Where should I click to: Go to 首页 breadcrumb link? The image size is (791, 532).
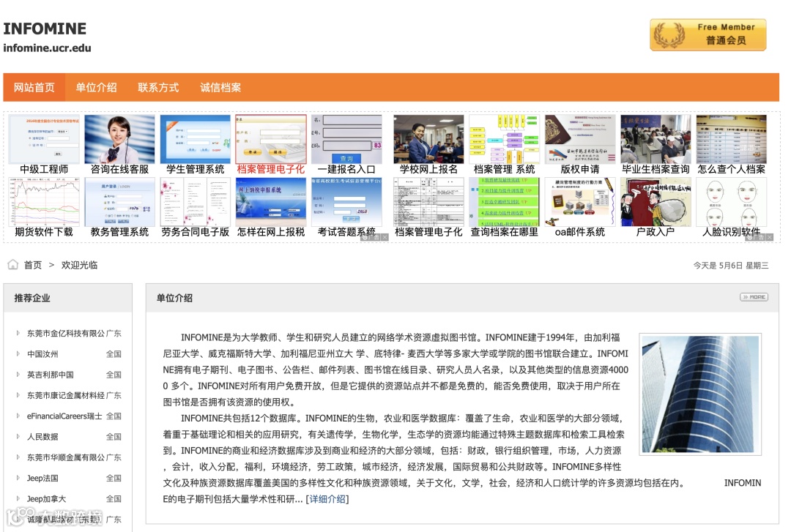coord(33,265)
